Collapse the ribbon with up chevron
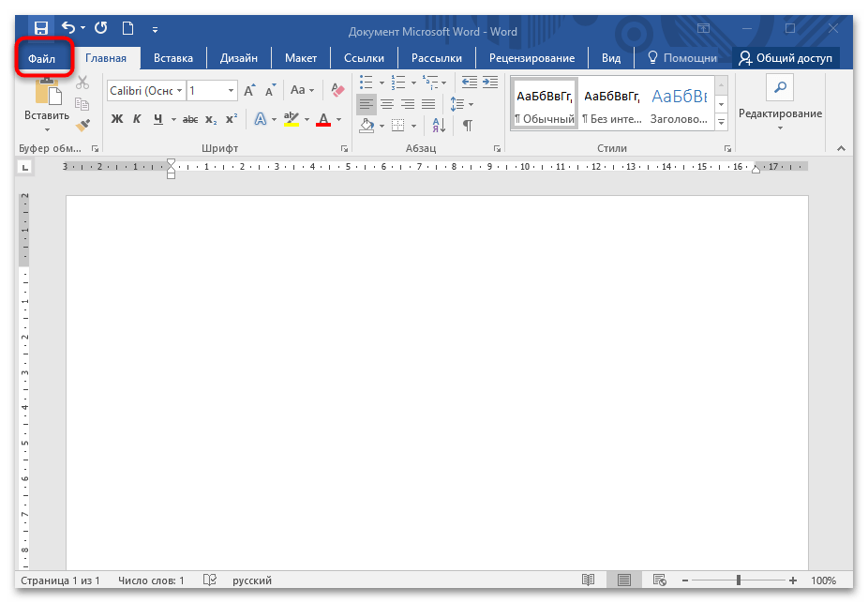The width and height of the screenshot is (868, 603). (x=842, y=148)
